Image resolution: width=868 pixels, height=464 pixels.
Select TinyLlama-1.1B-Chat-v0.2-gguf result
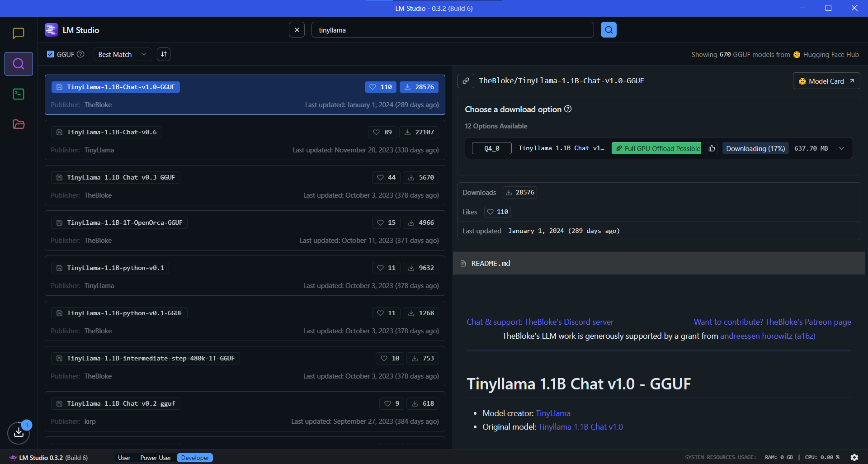(x=245, y=412)
